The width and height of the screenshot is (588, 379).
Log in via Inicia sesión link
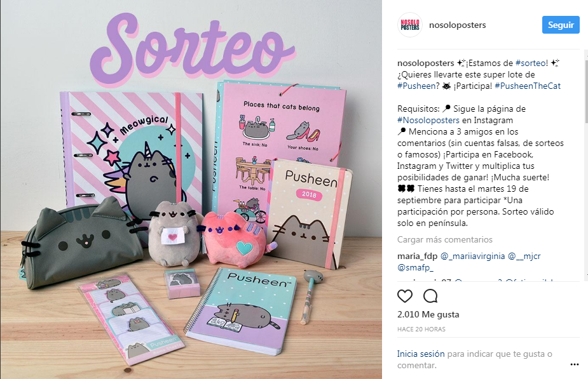click(x=421, y=354)
